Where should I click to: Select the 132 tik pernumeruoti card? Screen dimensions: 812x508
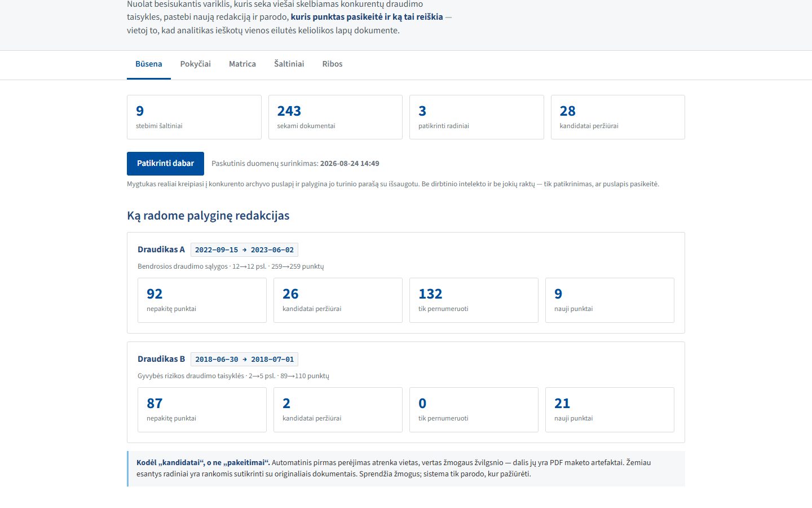pyautogui.click(x=474, y=300)
